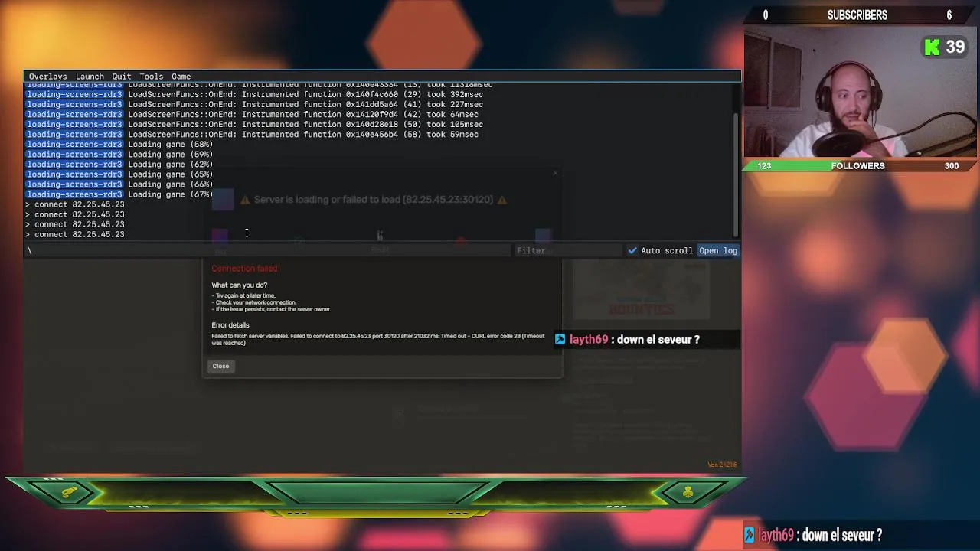Dismiss server dialog with the X icon
The height and width of the screenshot is (551, 980).
[555, 173]
